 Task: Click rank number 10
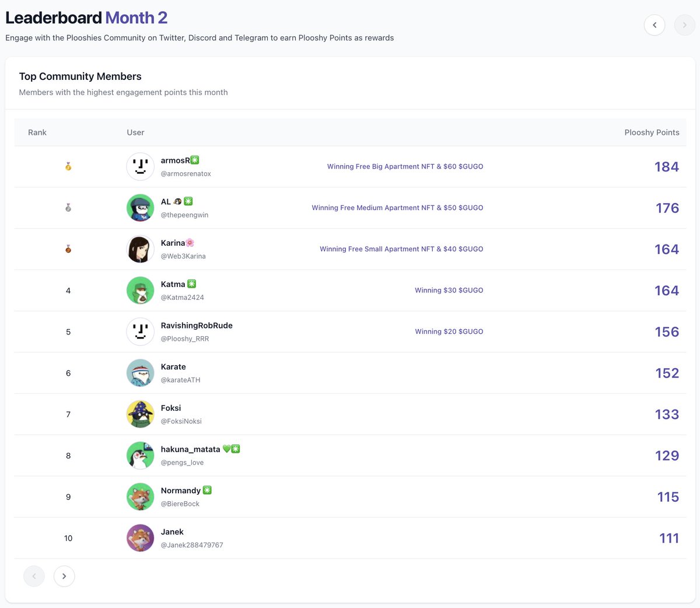(x=68, y=539)
